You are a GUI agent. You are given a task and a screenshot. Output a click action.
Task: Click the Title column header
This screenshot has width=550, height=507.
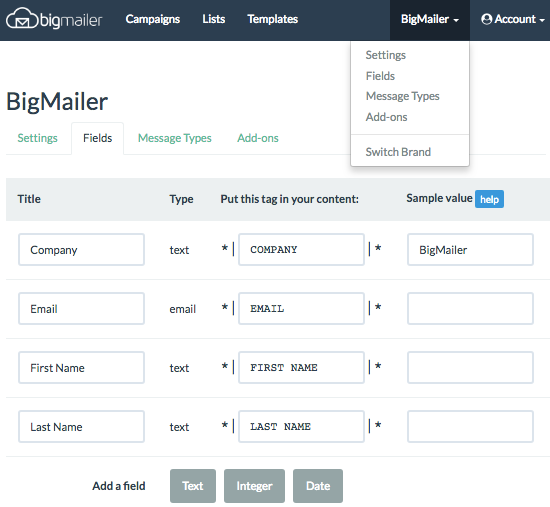29,199
